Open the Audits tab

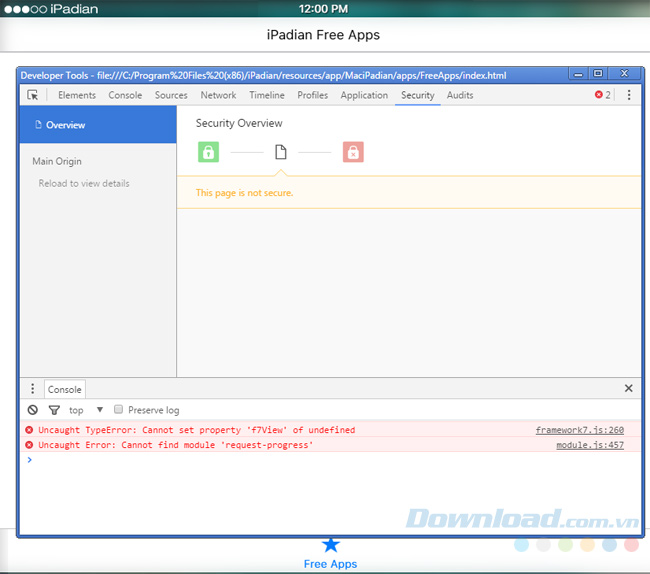[460, 95]
